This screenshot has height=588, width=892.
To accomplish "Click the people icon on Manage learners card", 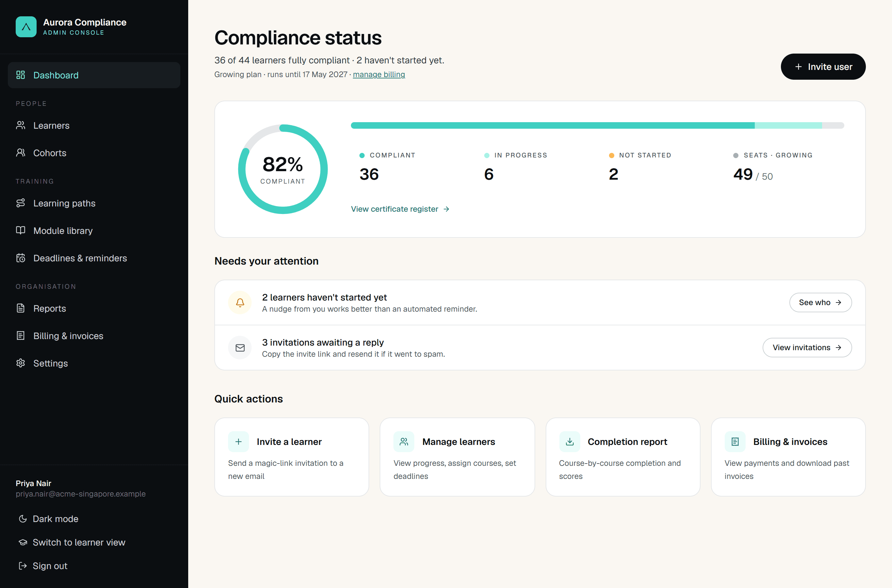I will (404, 442).
